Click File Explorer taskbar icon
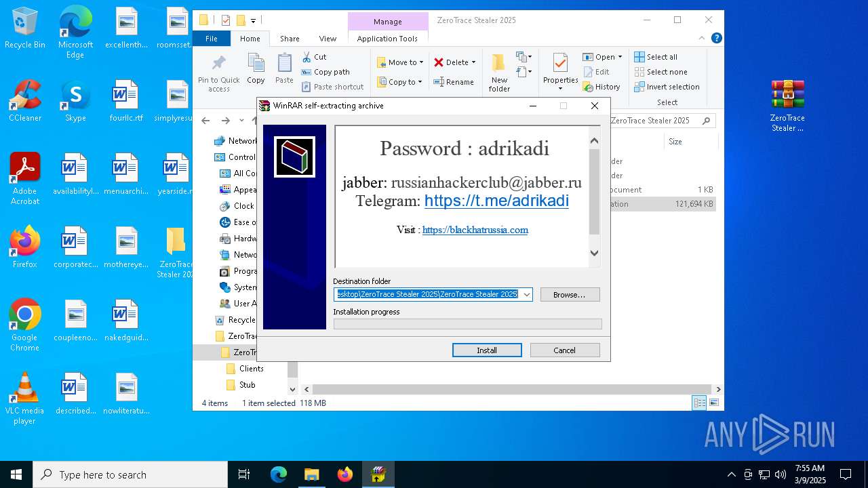The height and width of the screenshot is (488, 868). 311,474
